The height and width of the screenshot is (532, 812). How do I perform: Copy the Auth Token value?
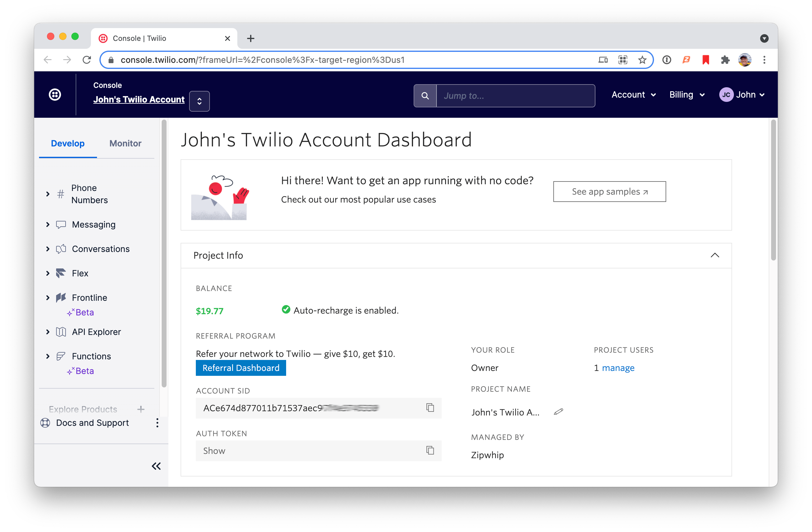[430, 451]
